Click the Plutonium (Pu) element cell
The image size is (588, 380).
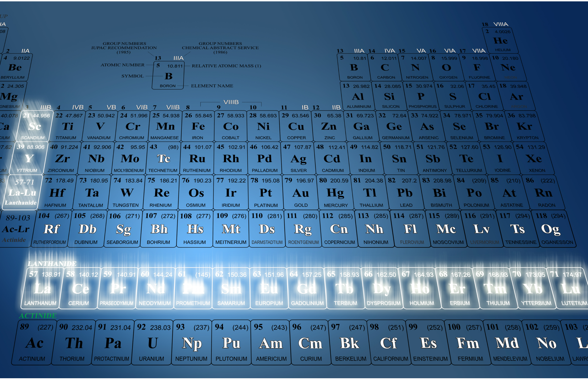click(231, 343)
